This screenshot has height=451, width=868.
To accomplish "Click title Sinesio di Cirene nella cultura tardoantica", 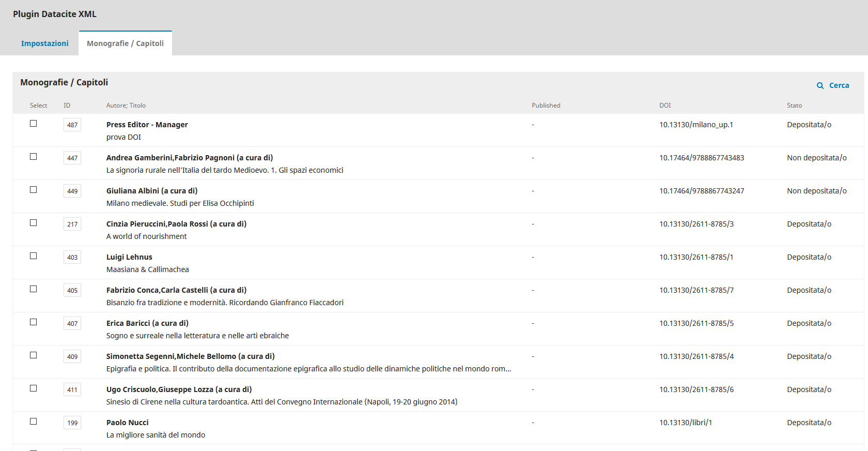I will [x=282, y=402].
